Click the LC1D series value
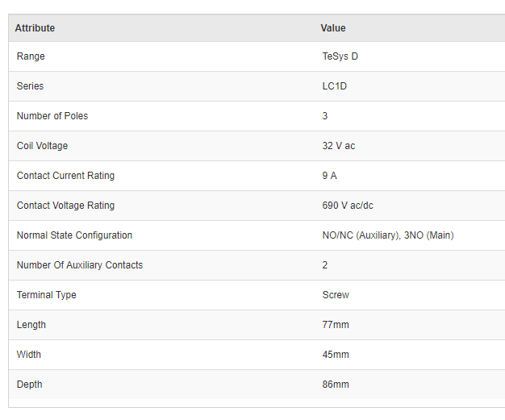Image resolution: width=505 pixels, height=420 pixels. pyautogui.click(x=335, y=86)
